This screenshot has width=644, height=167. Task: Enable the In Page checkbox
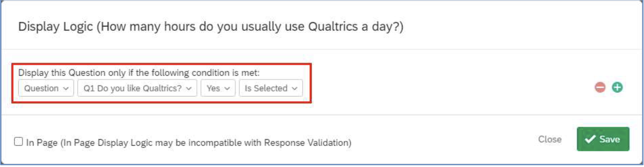pos(18,141)
